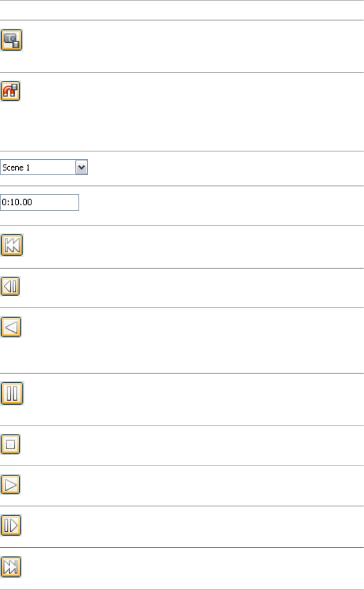Click the red magnet filmstrip icon
The image size is (364, 590).
pos(11,91)
